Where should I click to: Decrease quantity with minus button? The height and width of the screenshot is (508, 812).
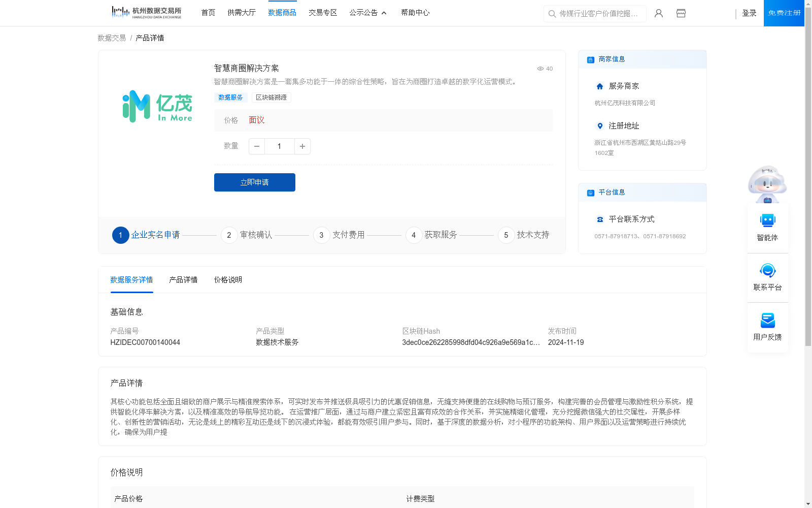pos(257,146)
